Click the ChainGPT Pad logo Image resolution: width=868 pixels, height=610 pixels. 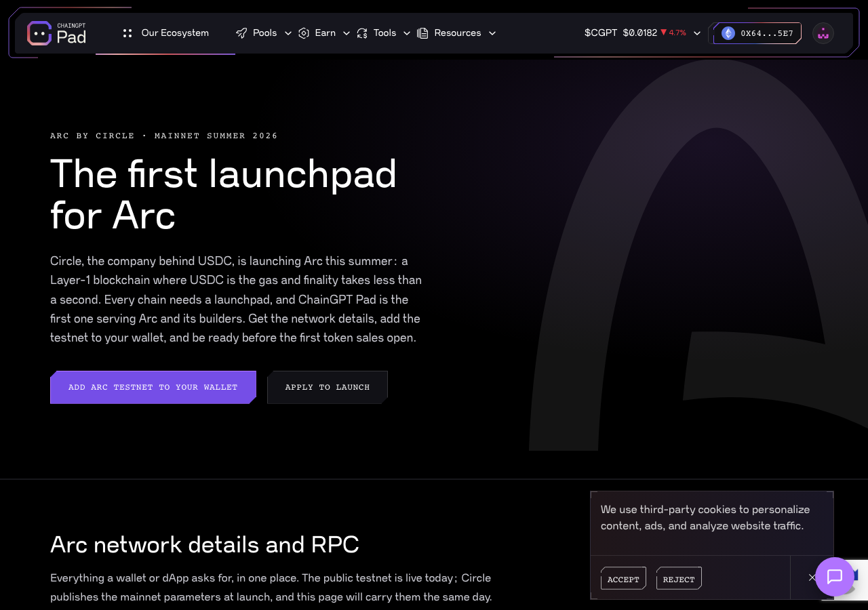pos(57,33)
